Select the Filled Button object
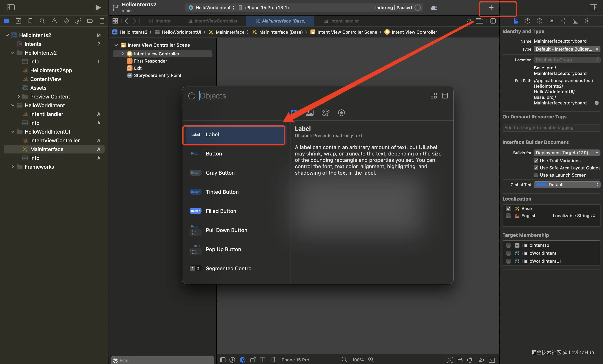 pos(221,211)
